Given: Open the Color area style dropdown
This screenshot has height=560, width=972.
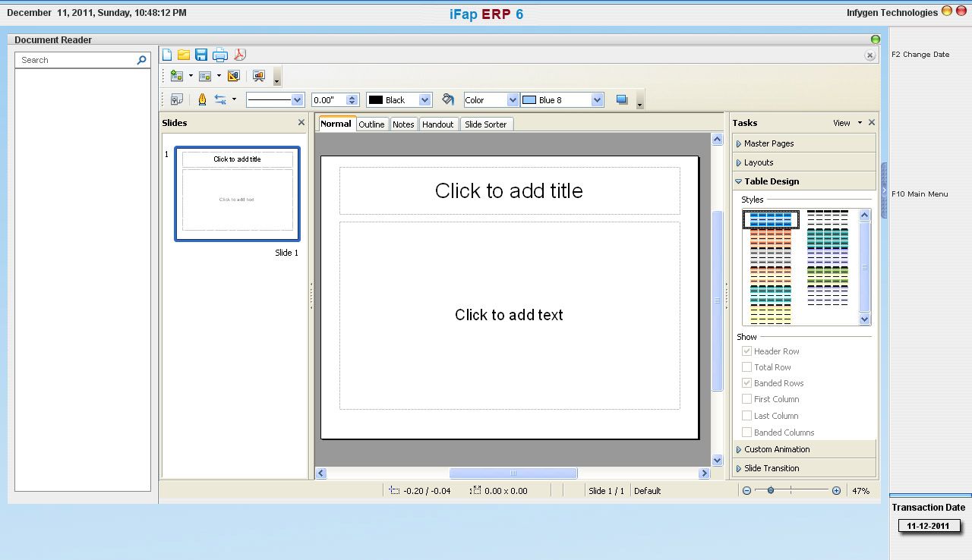Looking at the screenshot, I should (513, 100).
